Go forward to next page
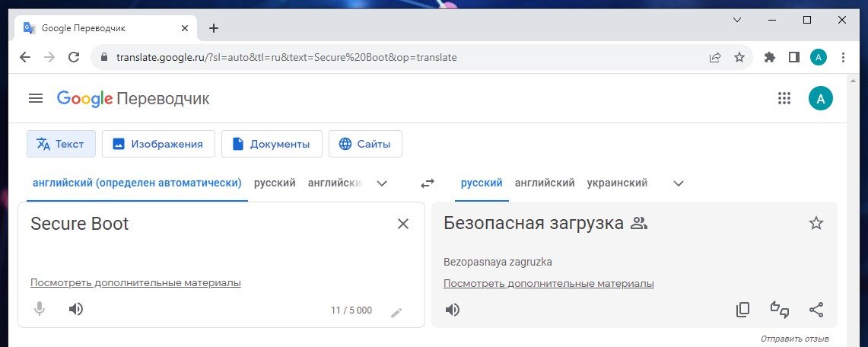The height and width of the screenshot is (347, 868). tap(49, 57)
